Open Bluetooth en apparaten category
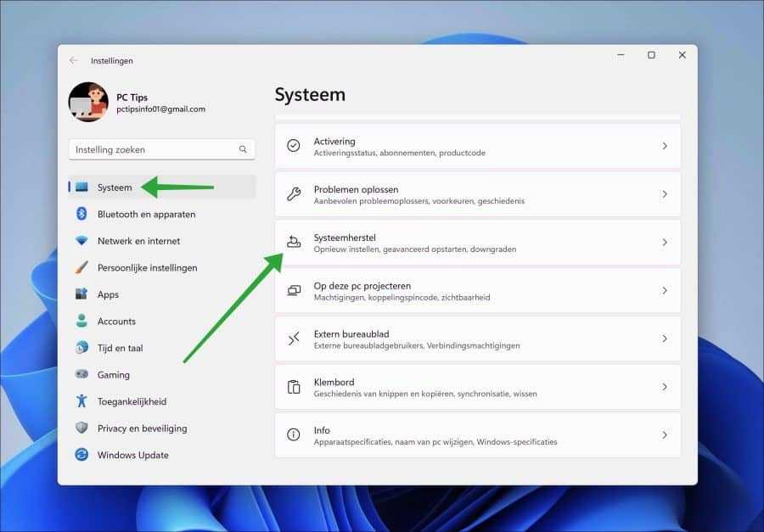The image size is (764, 532). tap(161, 214)
